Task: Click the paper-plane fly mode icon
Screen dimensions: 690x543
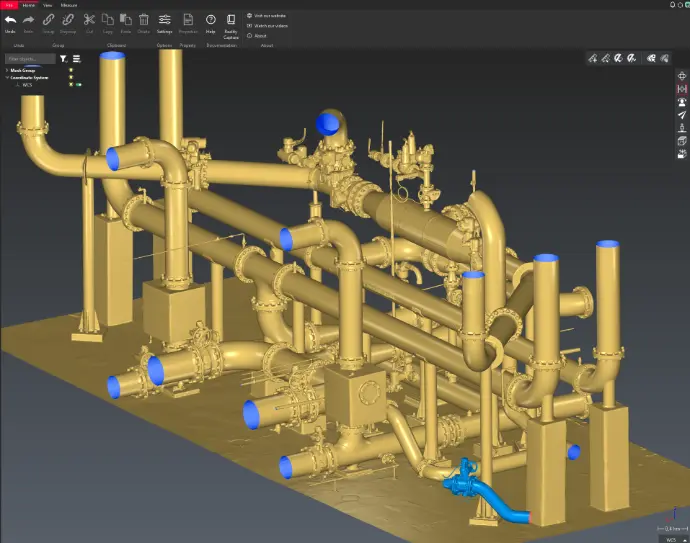Action: 682,115
